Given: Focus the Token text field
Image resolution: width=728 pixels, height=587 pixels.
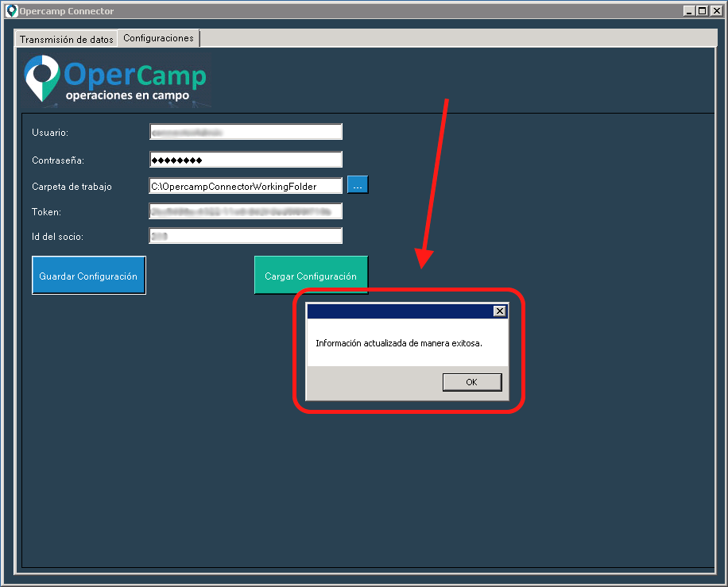Looking at the screenshot, I should pyautogui.click(x=246, y=211).
